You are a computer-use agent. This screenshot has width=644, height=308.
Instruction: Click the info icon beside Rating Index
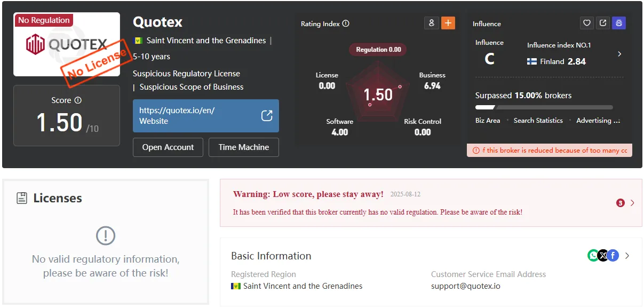346,23
